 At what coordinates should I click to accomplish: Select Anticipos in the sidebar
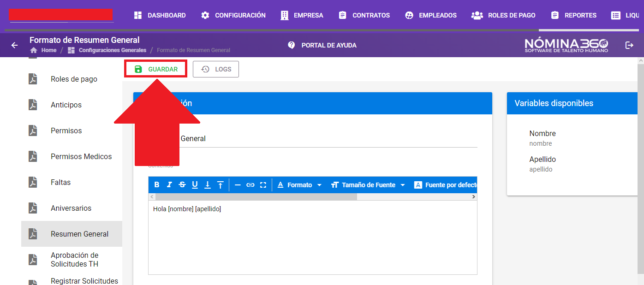coord(72,105)
